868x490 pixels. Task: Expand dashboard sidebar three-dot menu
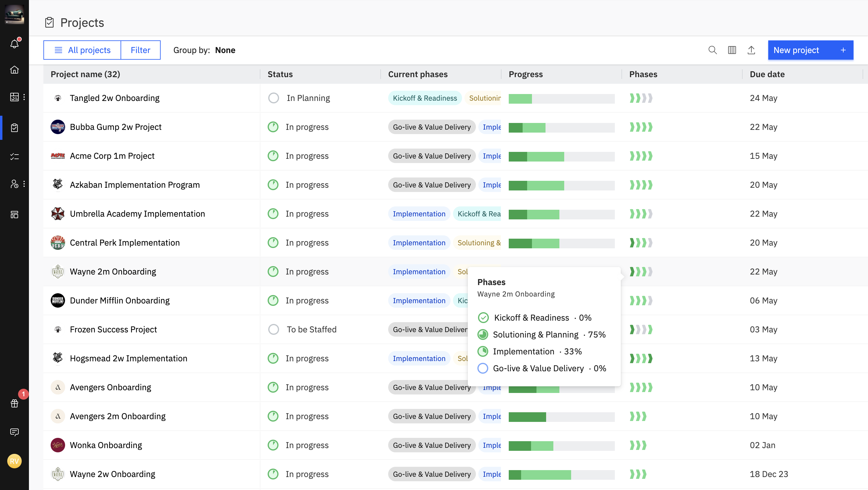point(24,97)
